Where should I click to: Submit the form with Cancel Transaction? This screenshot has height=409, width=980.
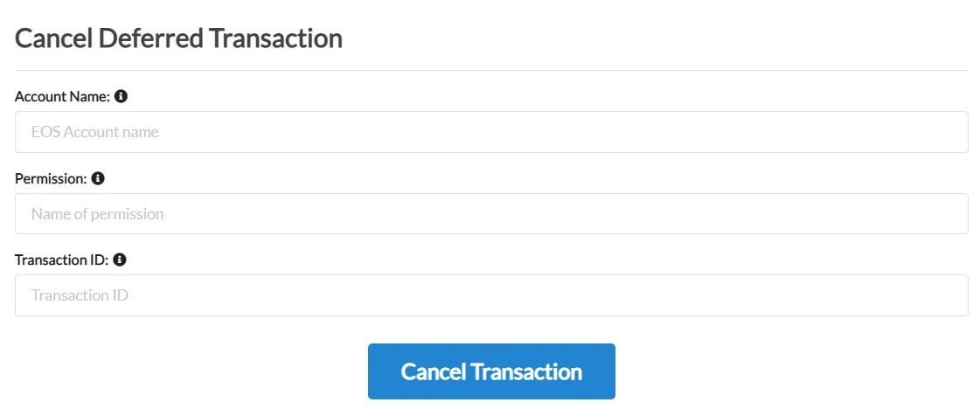pyautogui.click(x=491, y=371)
